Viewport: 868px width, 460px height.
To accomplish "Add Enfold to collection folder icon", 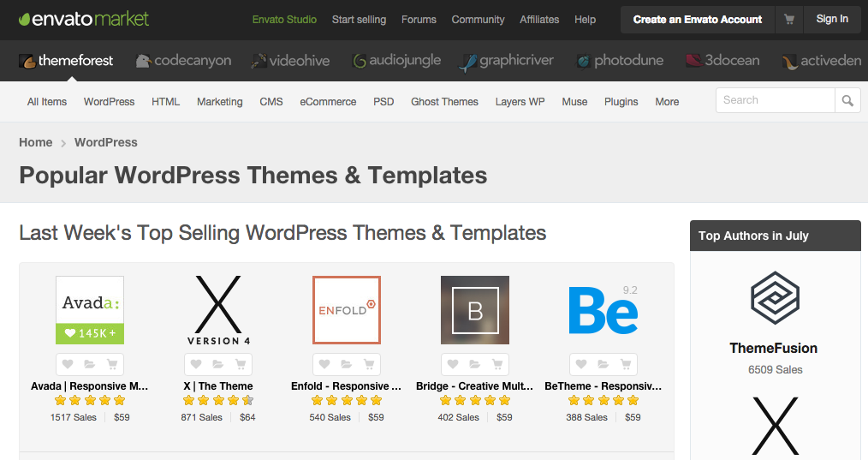I will point(347,364).
